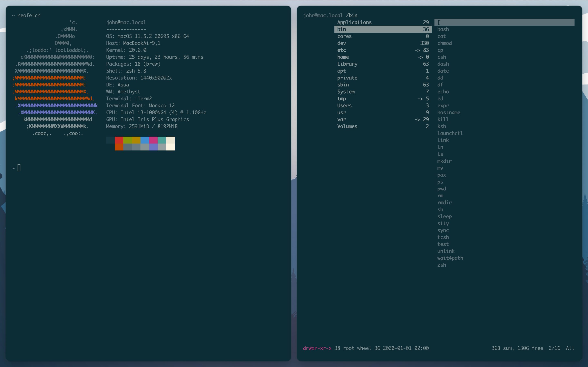Click the launchctl file entry
The width and height of the screenshot is (588, 367).
click(450, 133)
